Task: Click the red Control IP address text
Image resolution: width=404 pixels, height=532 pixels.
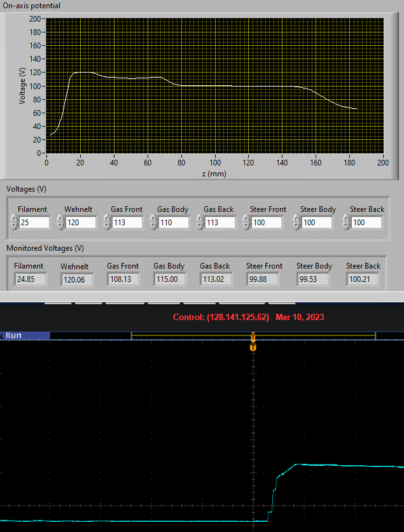Action: click(x=221, y=318)
